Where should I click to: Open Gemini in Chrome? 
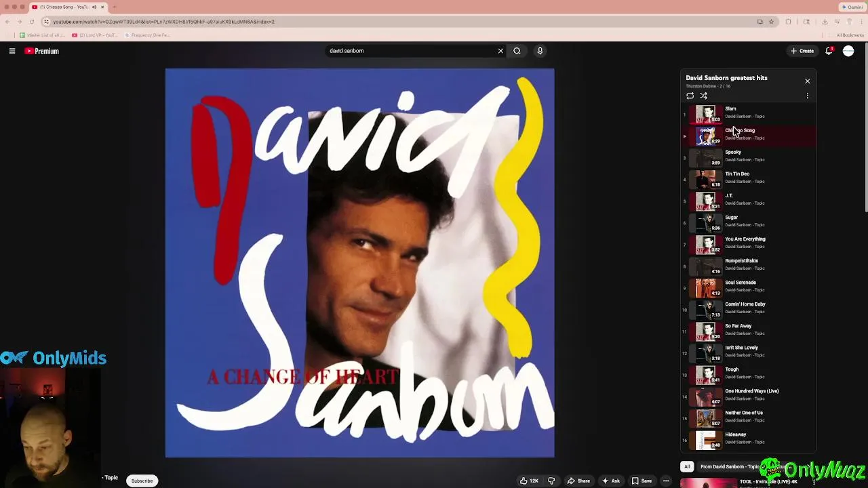tap(852, 7)
